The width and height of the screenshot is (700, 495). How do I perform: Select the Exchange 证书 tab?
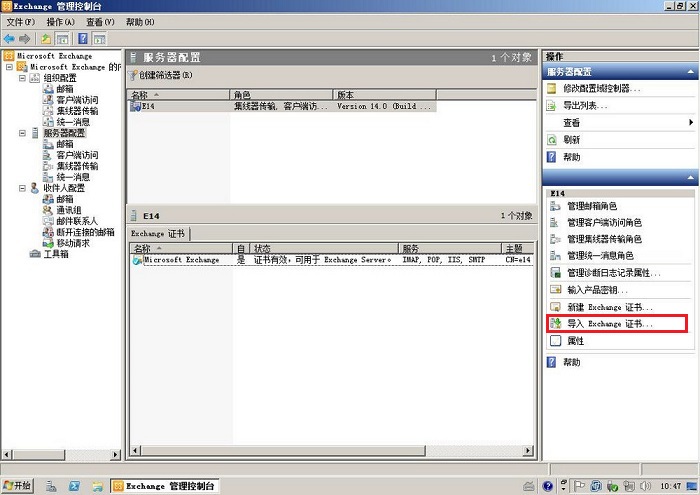click(x=158, y=234)
